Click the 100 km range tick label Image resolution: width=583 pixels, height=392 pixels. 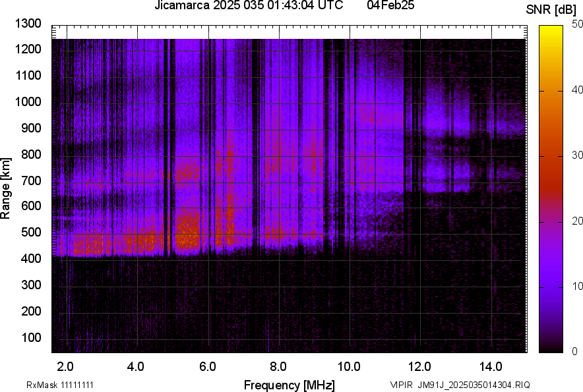point(30,337)
